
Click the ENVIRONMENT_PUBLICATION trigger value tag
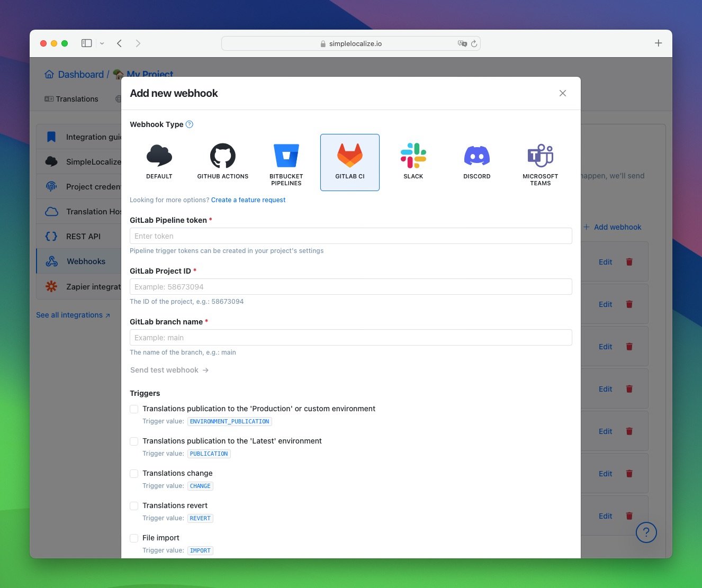tap(230, 421)
